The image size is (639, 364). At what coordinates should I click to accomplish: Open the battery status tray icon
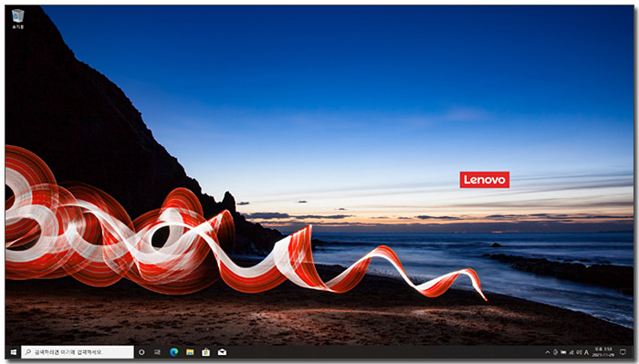pos(563,352)
